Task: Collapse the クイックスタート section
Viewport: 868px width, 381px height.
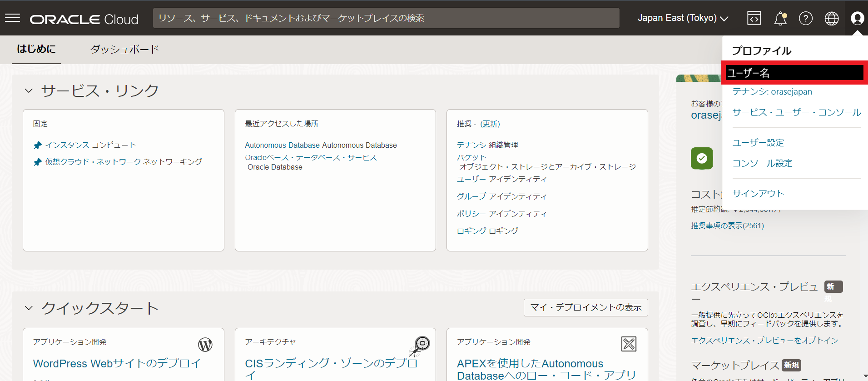Action: 29,308
